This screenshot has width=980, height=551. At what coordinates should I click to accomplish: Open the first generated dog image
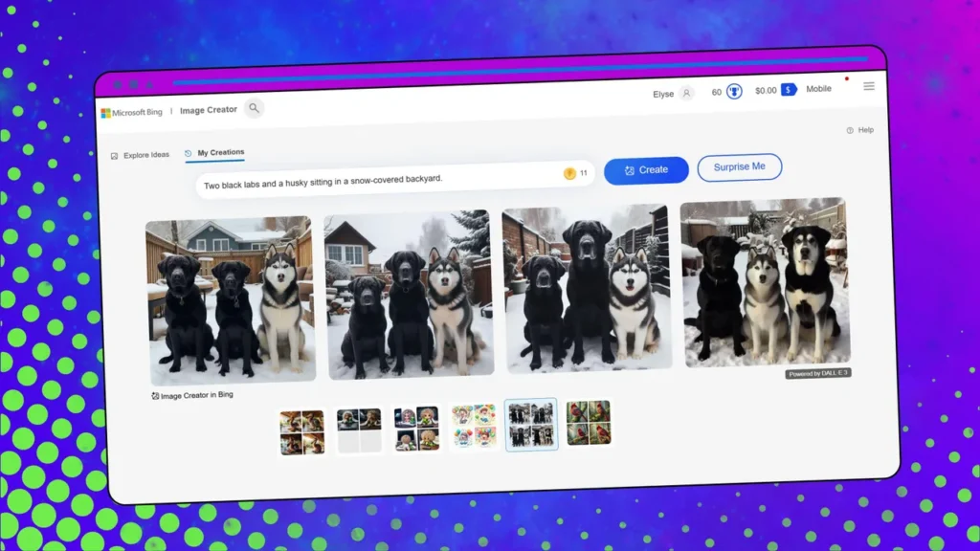click(230, 299)
